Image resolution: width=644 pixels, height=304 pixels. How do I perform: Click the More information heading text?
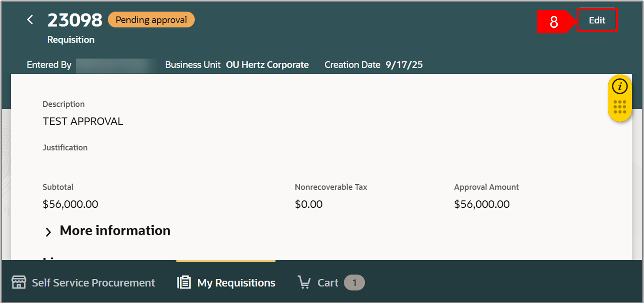point(115,231)
